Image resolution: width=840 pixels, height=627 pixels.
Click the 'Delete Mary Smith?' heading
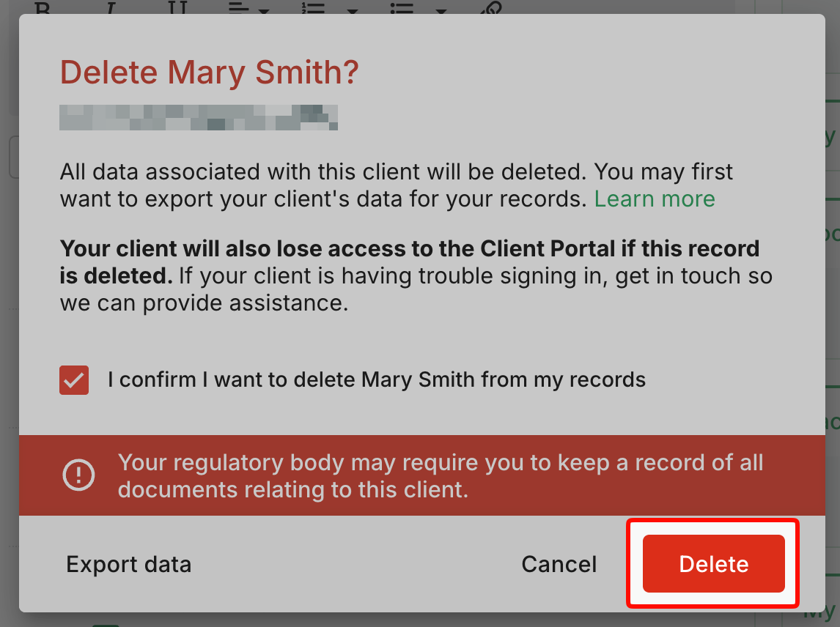[x=209, y=73]
